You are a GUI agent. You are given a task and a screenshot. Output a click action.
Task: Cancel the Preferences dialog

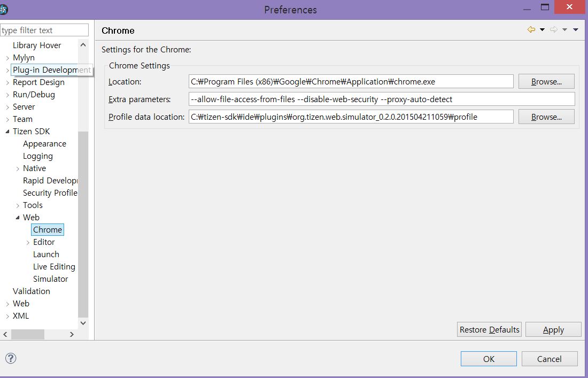[550, 359]
